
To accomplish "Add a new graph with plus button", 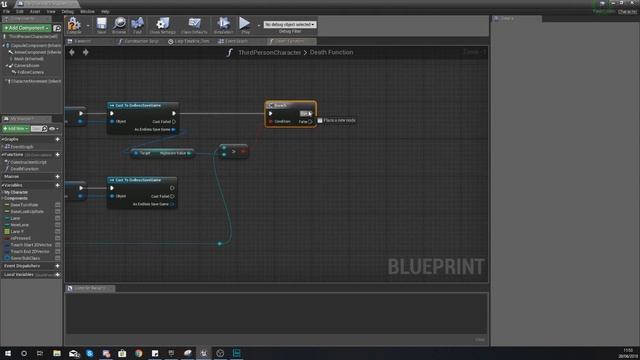I will pos(58,139).
